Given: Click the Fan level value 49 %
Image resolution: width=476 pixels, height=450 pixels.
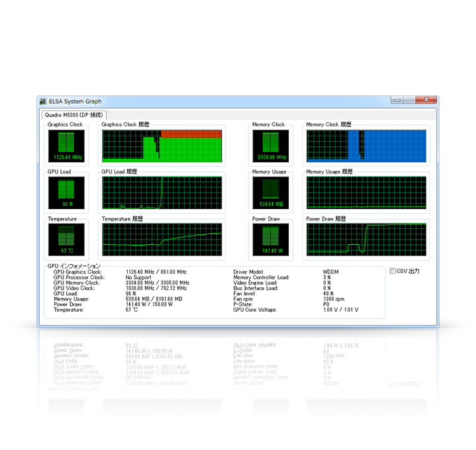Looking at the screenshot, I should tap(328, 294).
